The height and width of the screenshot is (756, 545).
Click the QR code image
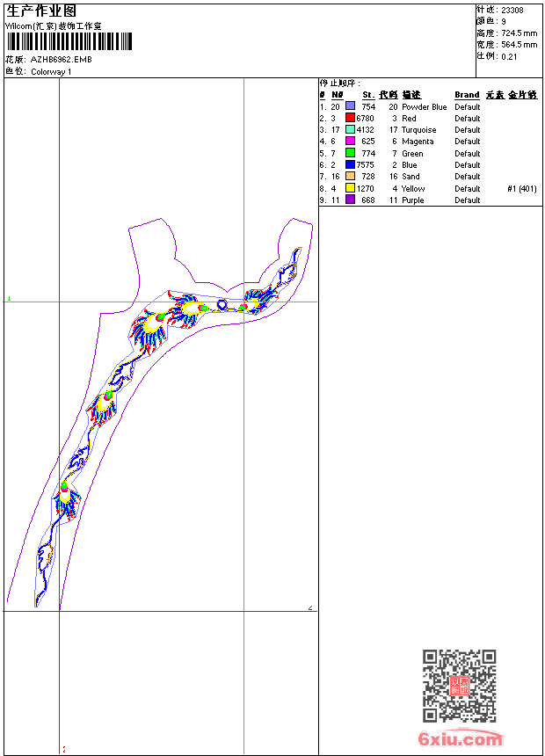tap(459, 686)
